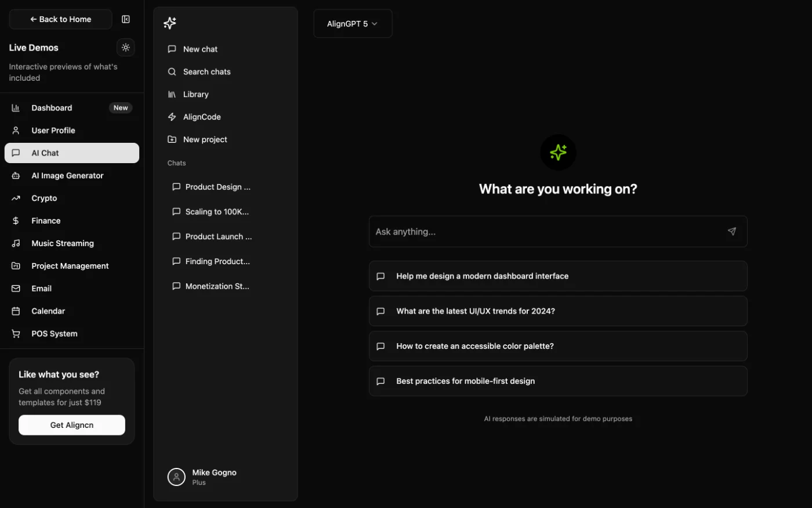This screenshot has height=508, width=812.
Task: Click the Mike Gogno account name
Action: coord(214,473)
